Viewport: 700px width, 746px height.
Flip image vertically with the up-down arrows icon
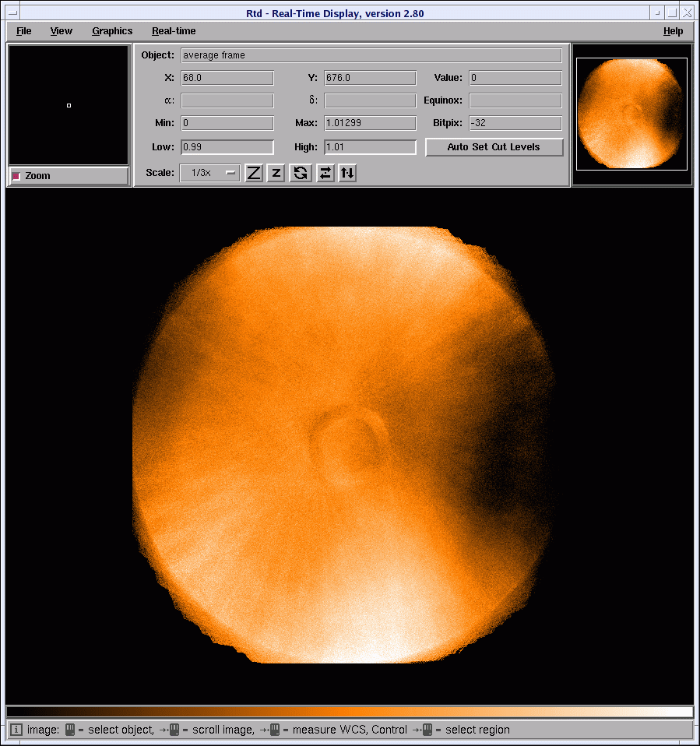pos(347,173)
